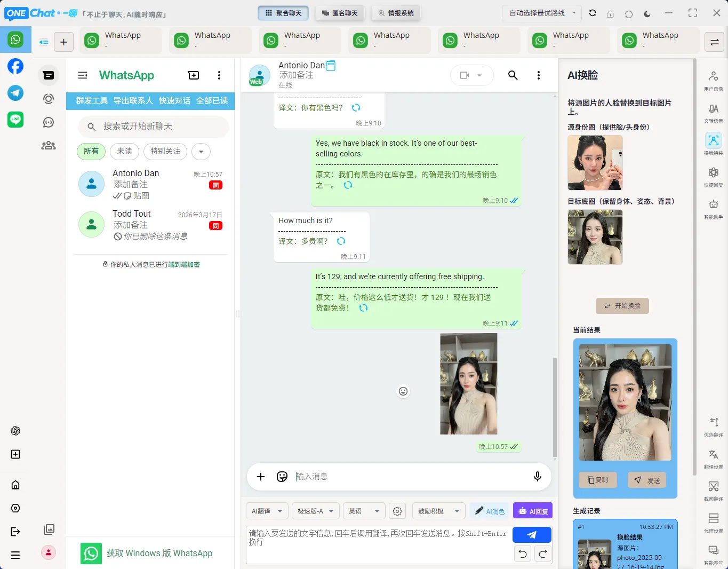This screenshot has height=569, width=728.
Task: Select the Telegram platform icon
Action: [15, 93]
